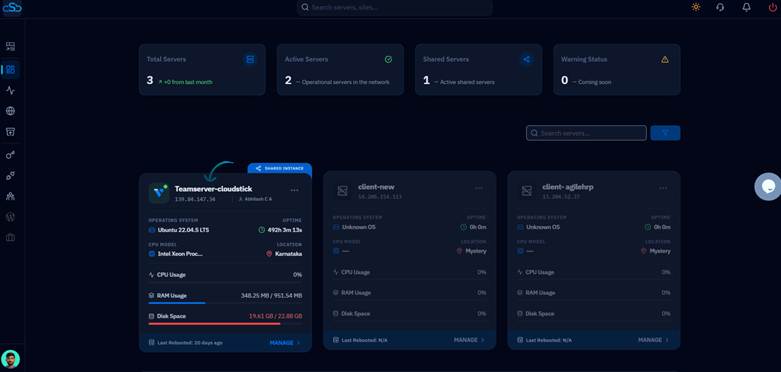Image resolution: width=781 pixels, height=372 pixels.
Task: Open Teamserver-cloudstick three-dot options menu
Action: click(x=294, y=190)
